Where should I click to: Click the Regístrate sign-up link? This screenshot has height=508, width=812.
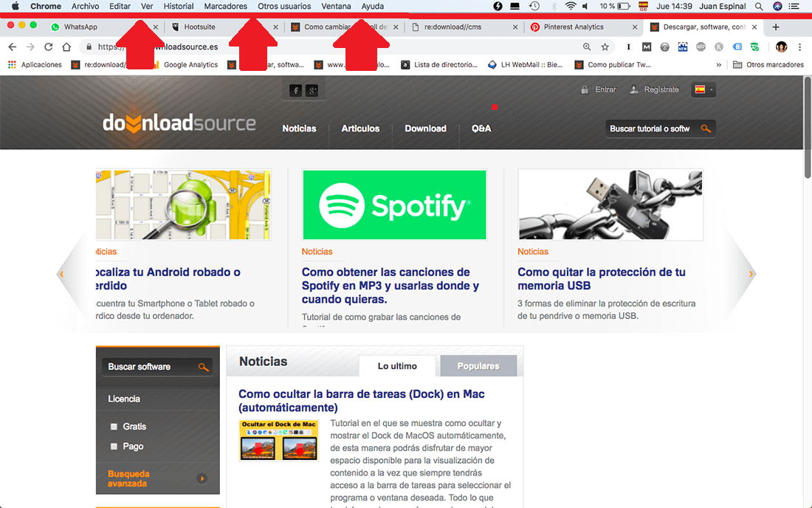[661, 89]
